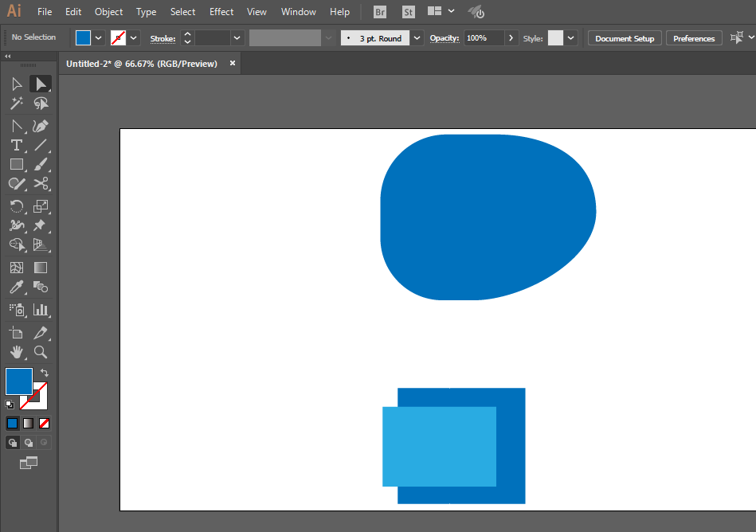Select the Direct Selection tool
Viewport: 756px width, 532px height.
coord(40,84)
